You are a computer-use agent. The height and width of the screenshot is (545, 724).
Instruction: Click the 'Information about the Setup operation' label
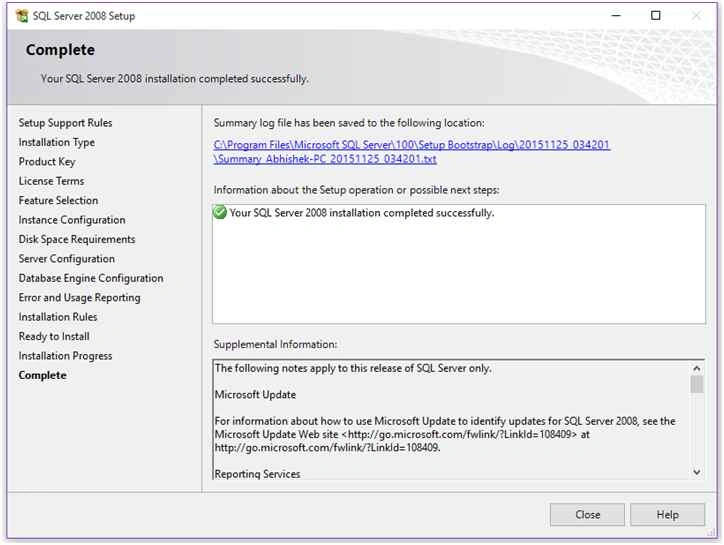tap(356, 190)
